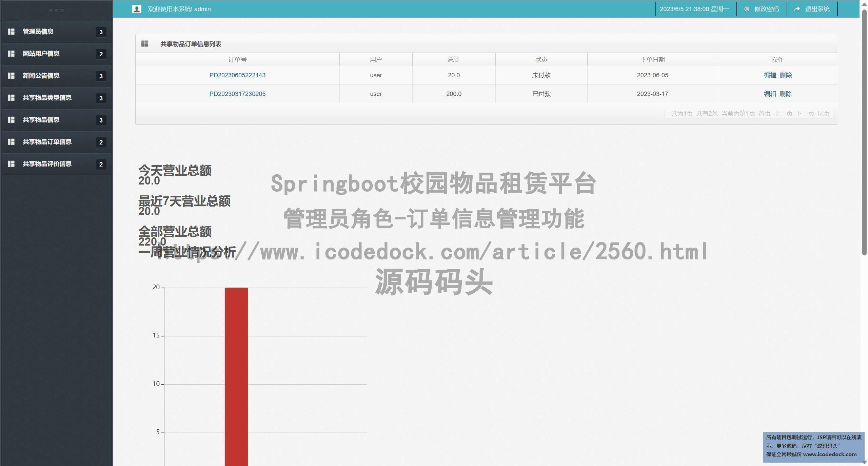Expand 共享物品信息 sidebar menu
The image size is (868, 466).
coord(41,120)
